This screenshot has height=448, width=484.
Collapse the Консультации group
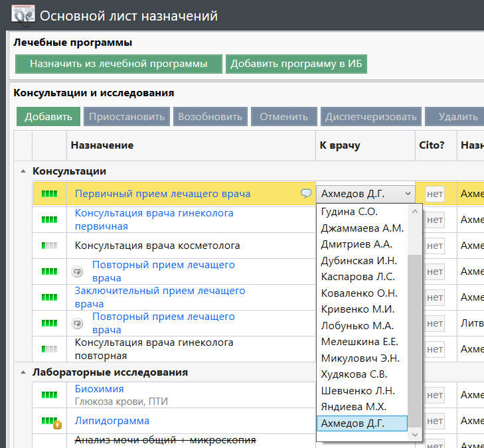point(23,171)
